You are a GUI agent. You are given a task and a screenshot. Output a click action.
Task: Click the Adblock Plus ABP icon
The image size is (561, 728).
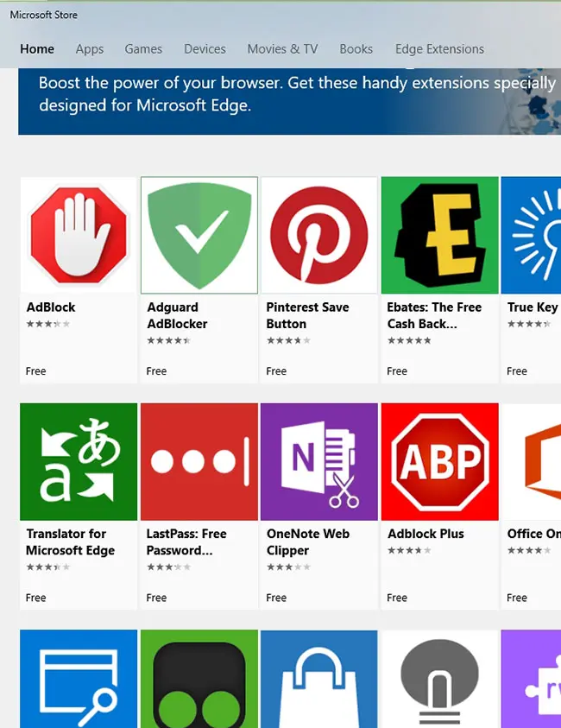tap(439, 462)
